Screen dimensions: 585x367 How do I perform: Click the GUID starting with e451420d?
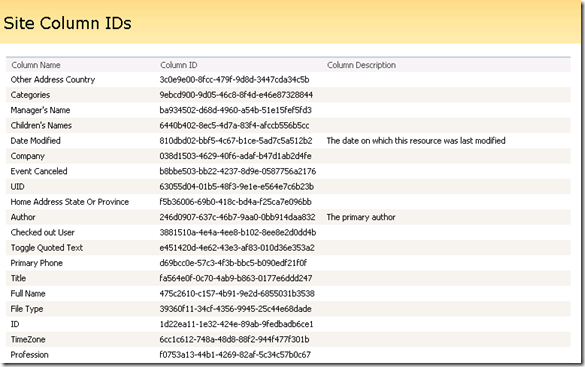[x=237, y=248]
